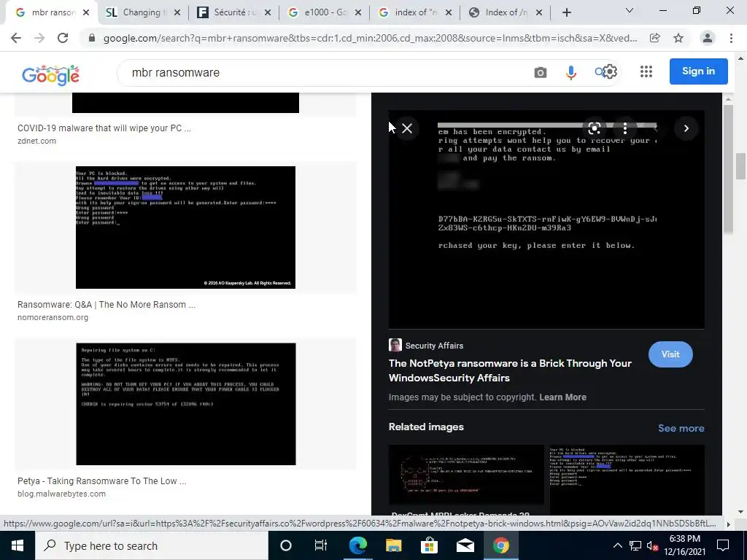The width and height of the screenshot is (747, 560).
Task: Go back to the previous page
Action: pos(16,38)
